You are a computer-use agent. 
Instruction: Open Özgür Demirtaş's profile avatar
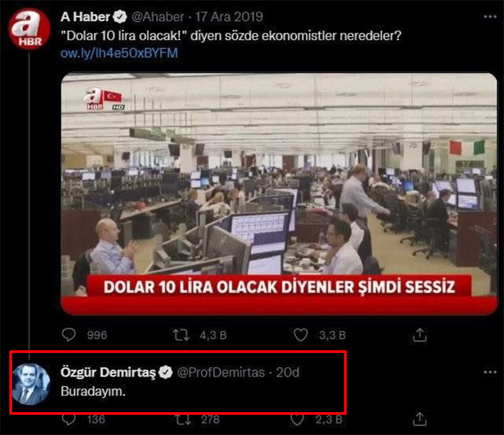pos(31,385)
